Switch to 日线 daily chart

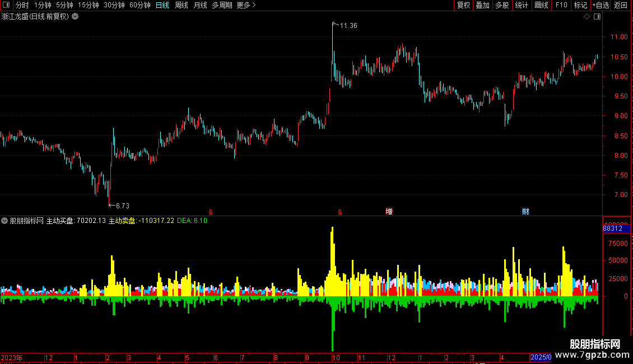162,5
